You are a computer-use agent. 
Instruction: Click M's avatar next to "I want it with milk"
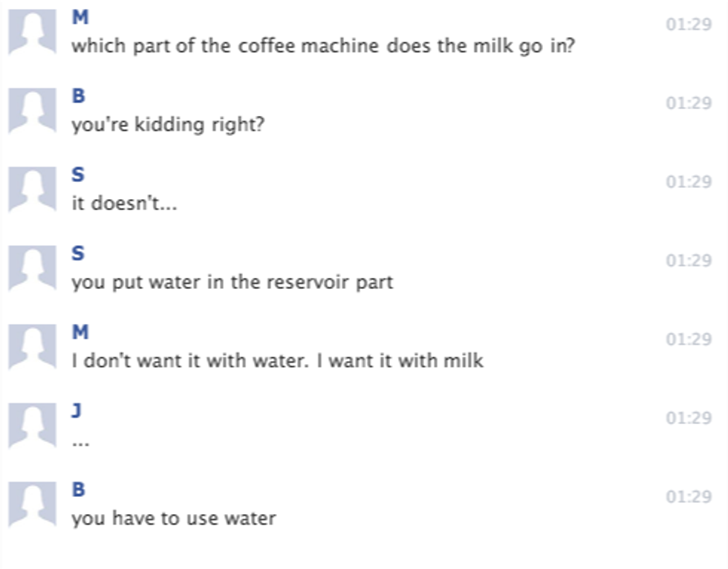(32, 346)
